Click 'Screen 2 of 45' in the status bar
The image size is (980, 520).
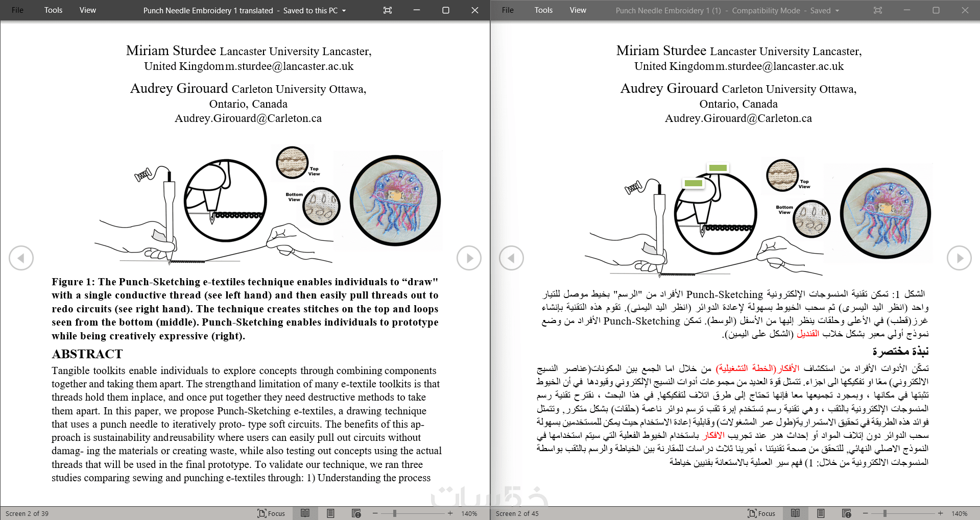(x=517, y=513)
